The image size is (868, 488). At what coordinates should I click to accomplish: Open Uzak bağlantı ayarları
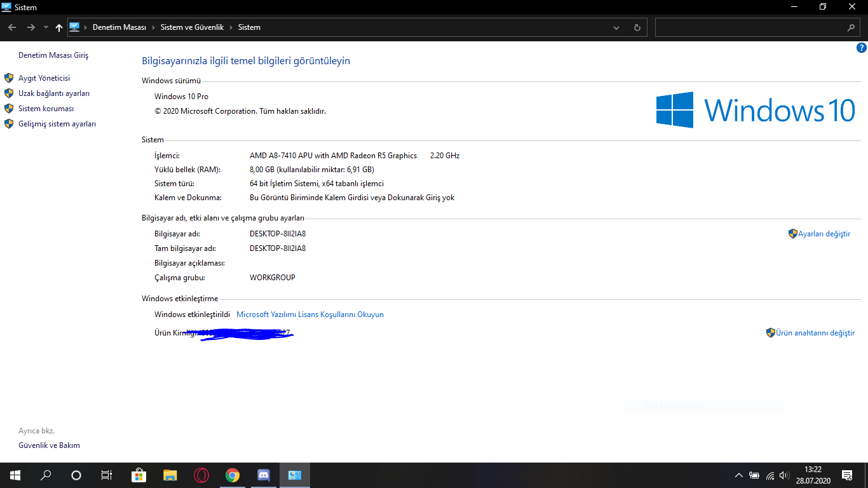pos(54,93)
